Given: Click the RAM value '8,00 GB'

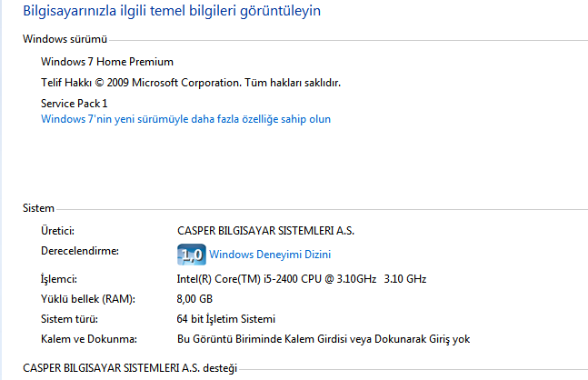Looking at the screenshot, I should pyautogui.click(x=194, y=299).
